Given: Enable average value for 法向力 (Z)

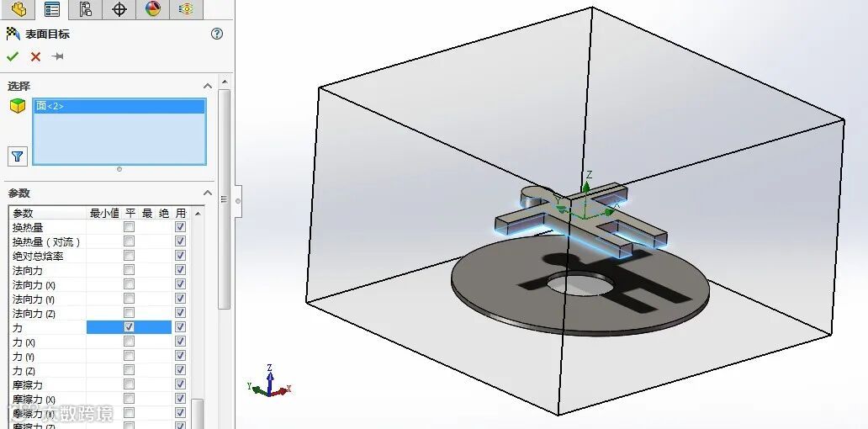Looking at the screenshot, I should click(129, 313).
